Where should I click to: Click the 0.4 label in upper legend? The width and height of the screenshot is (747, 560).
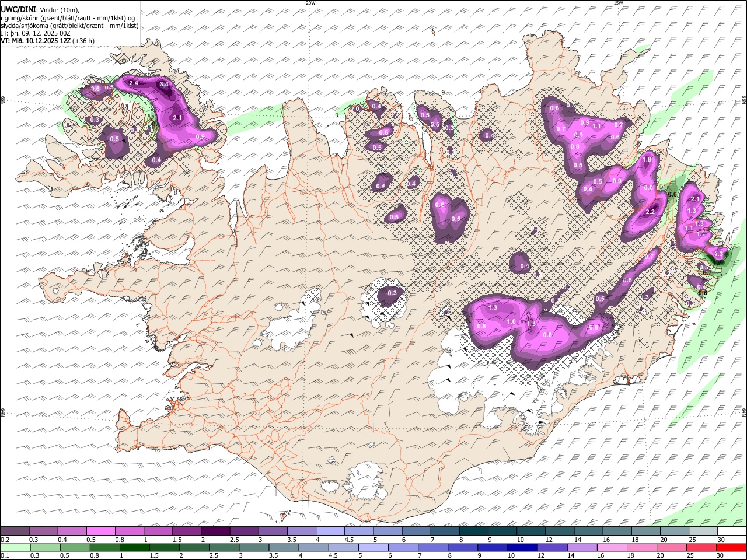tap(62, 540)
